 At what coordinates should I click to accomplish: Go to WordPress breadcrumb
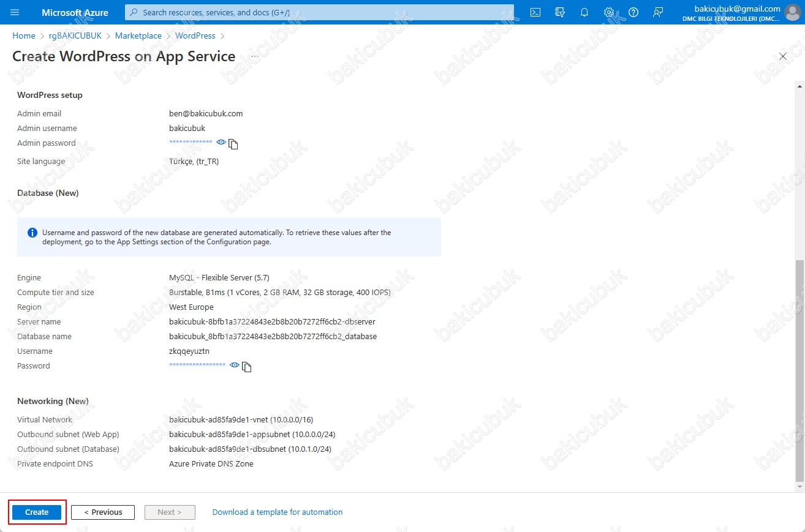tap(195, 36)
